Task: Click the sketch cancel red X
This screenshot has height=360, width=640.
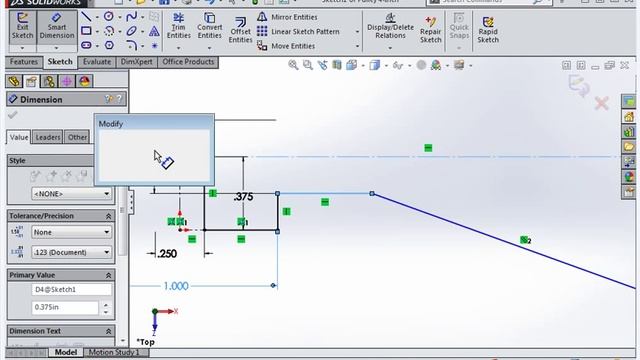Action: click(602, 103)
